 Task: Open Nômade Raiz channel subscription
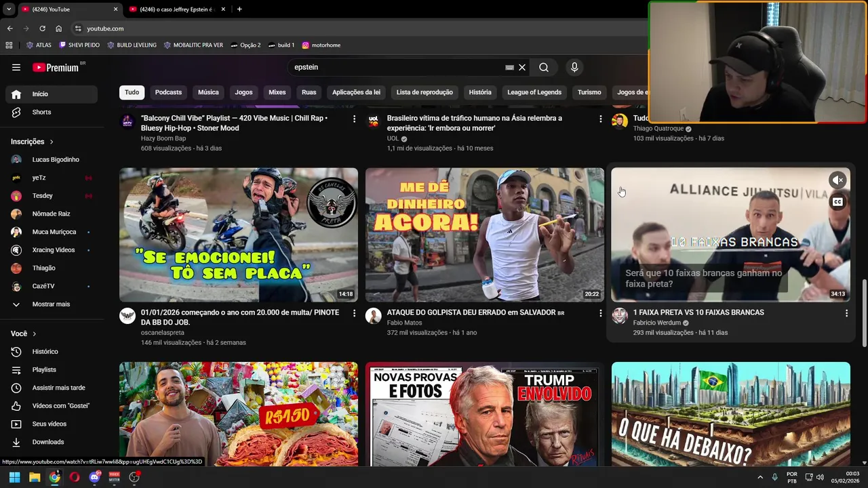click(52, 213)
